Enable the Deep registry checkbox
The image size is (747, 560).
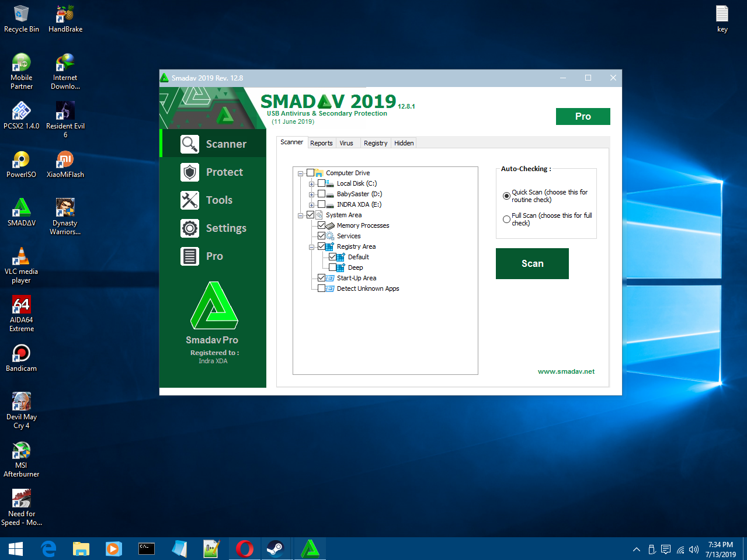pyautogui.click(x=332, y=267)
